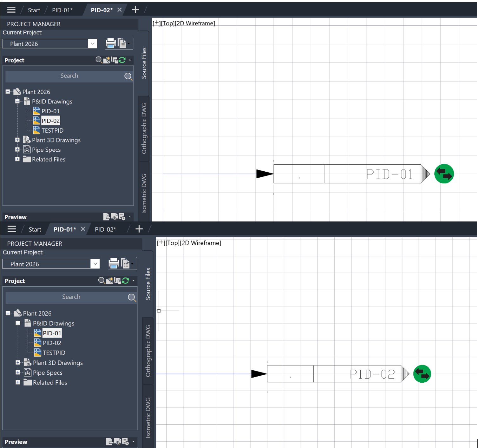This screenshot has height=448, width=479.
Task: Click the preview magnifier icon in the top Preview header
Action: [x=115, y=217]
